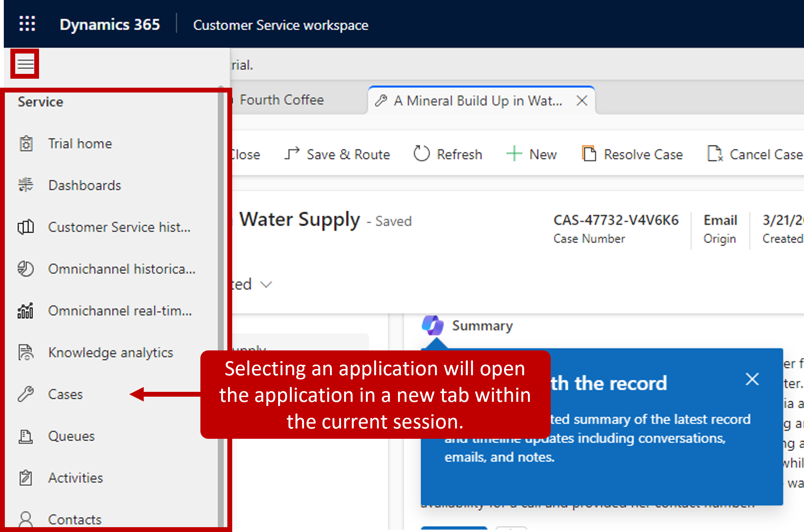
Task: Click the Email origin value
Action: pos(720,220)
